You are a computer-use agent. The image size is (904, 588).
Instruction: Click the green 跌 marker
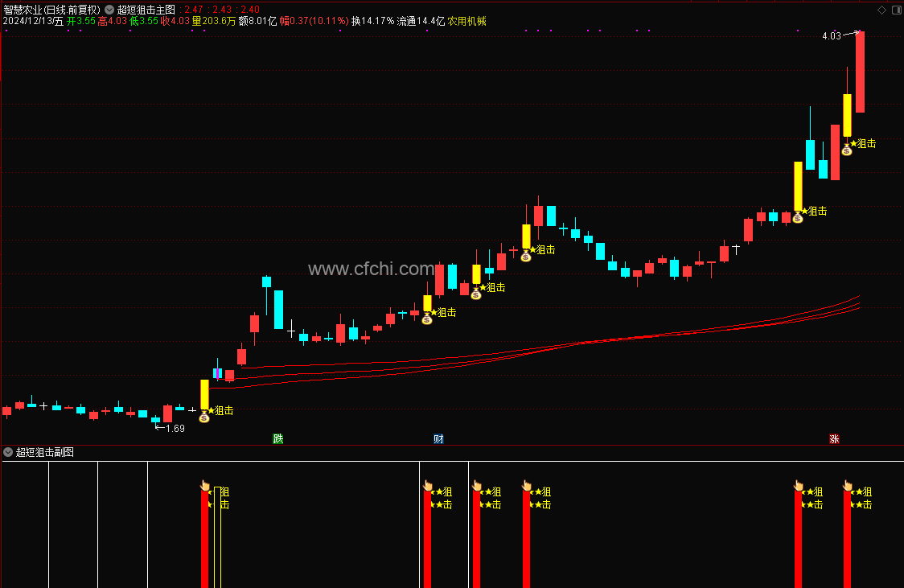click(278, 438)
